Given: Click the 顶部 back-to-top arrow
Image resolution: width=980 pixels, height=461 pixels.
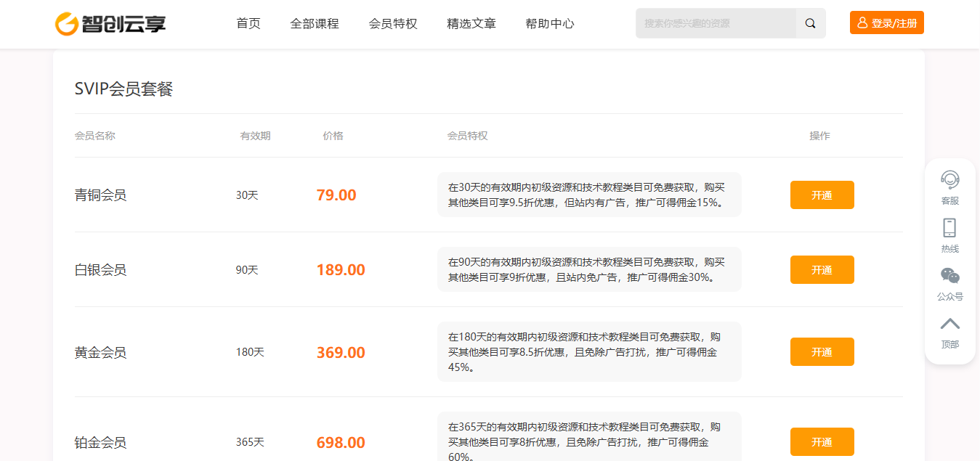Looking at the screenshot, I should [x=949, y=324].
